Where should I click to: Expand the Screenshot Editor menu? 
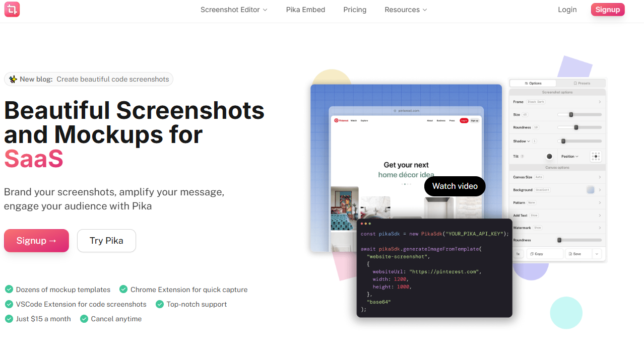234,10
